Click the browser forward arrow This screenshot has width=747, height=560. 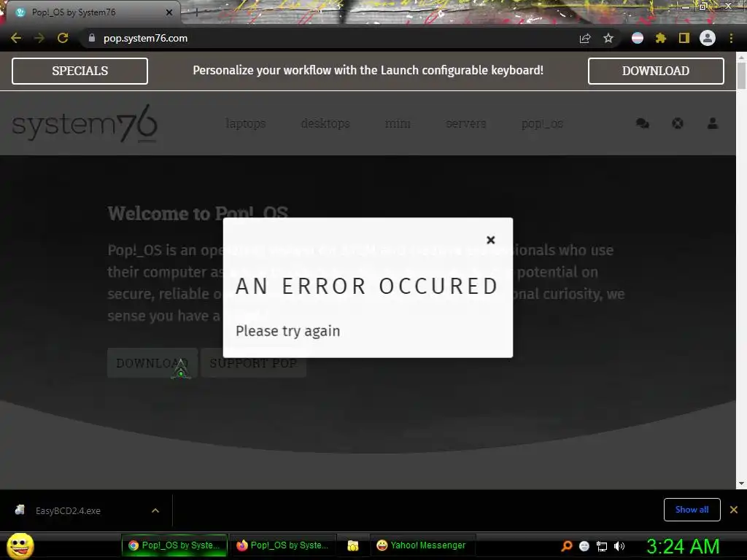[39, 38]
